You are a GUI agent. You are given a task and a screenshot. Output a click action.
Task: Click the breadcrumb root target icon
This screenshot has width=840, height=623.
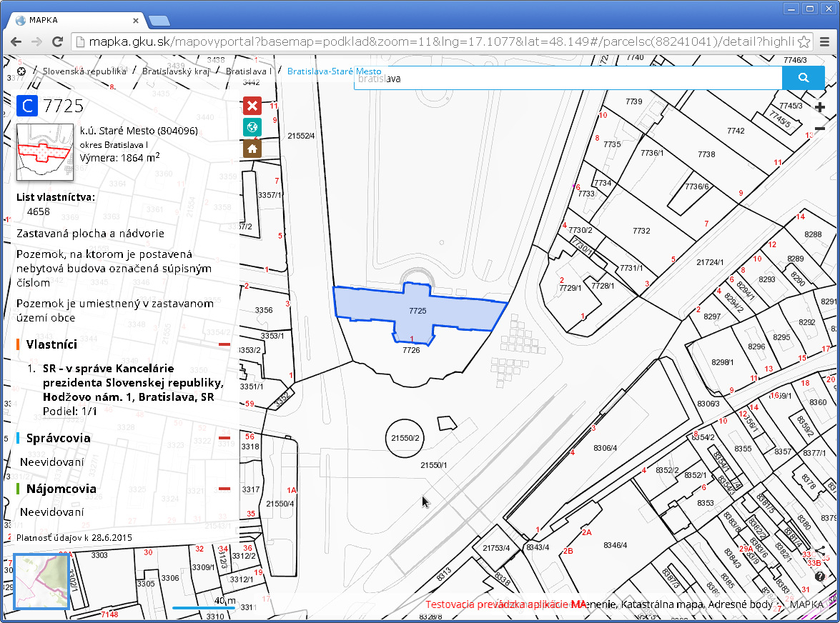click(21, 71)
